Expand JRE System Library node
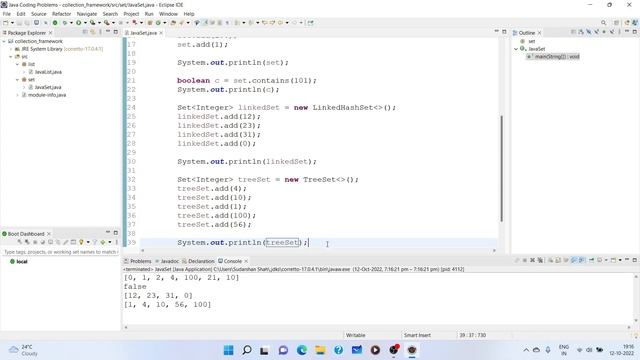Viewport: 640px width, 360px height. click(x=11, y=49)
